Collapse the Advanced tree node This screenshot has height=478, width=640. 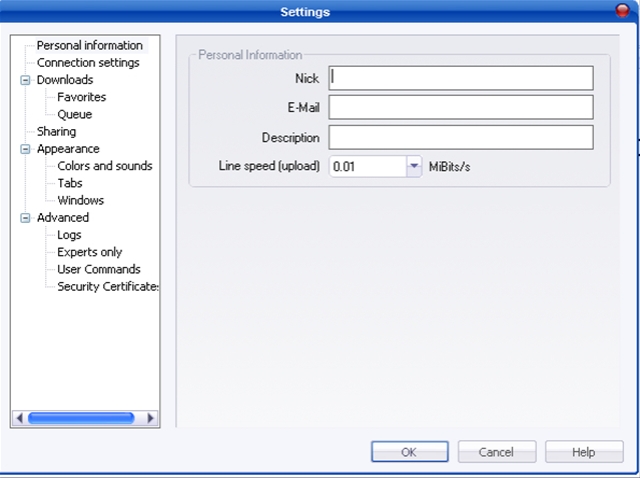pyautogui.click(x=26, y=218)
